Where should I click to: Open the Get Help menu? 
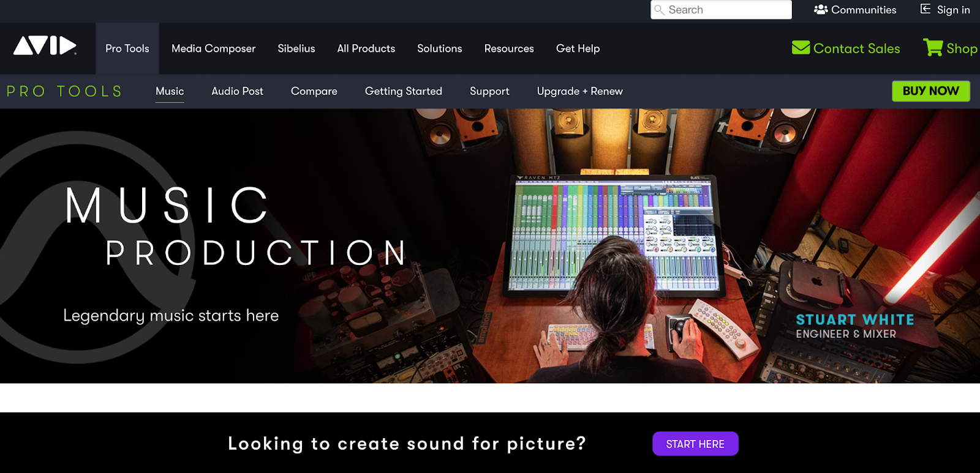click(578, 48)
